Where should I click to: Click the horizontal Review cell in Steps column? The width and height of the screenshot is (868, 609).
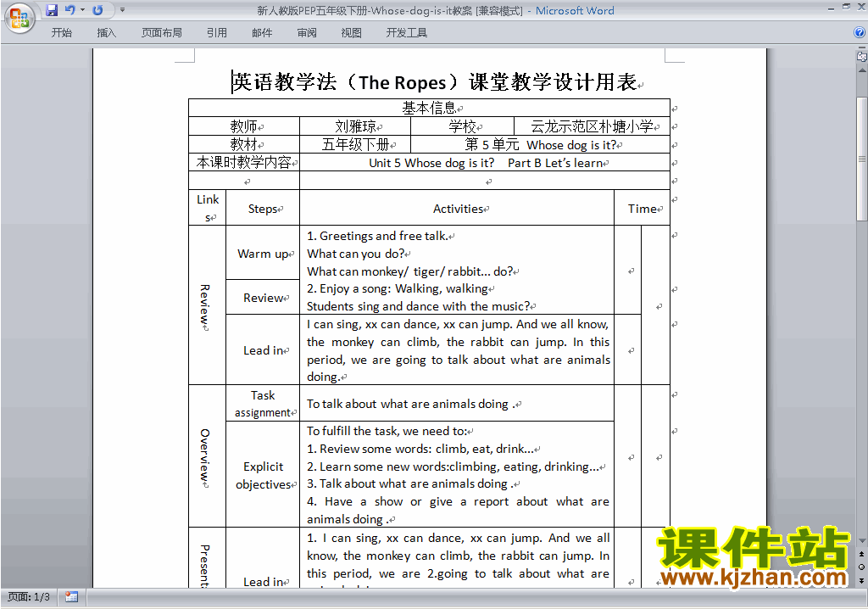point(263,298)
